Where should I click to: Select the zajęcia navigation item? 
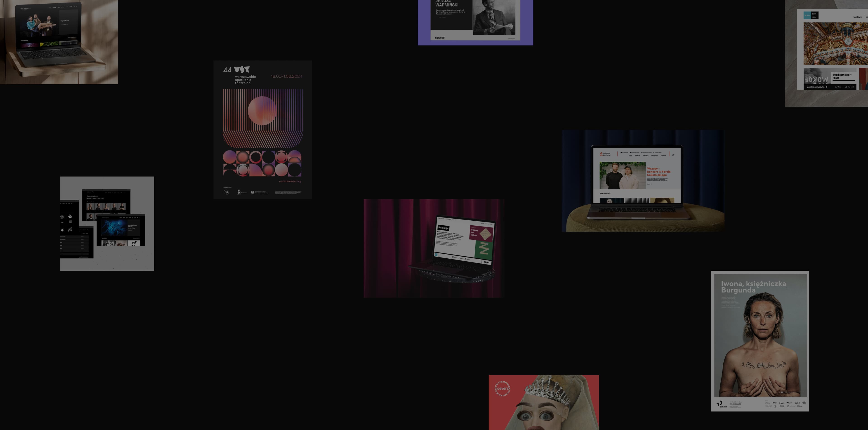click(637, 156)
